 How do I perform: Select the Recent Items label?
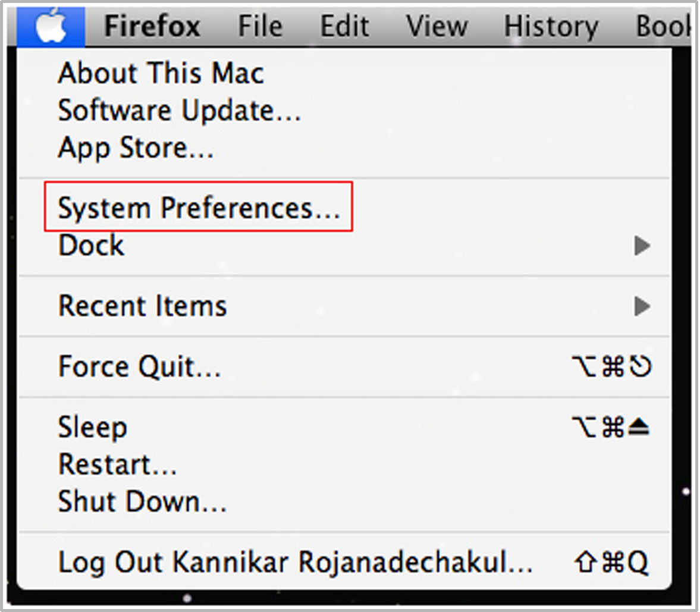(142, 306)
